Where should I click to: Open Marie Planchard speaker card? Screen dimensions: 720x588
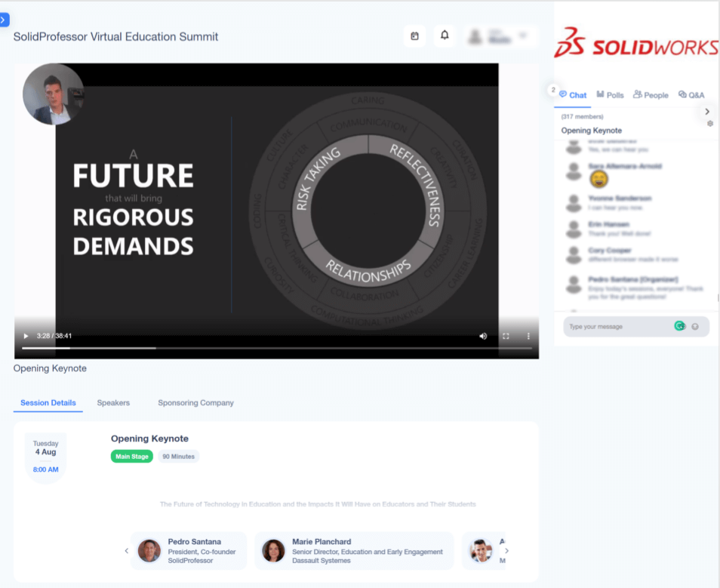[354, 551]
